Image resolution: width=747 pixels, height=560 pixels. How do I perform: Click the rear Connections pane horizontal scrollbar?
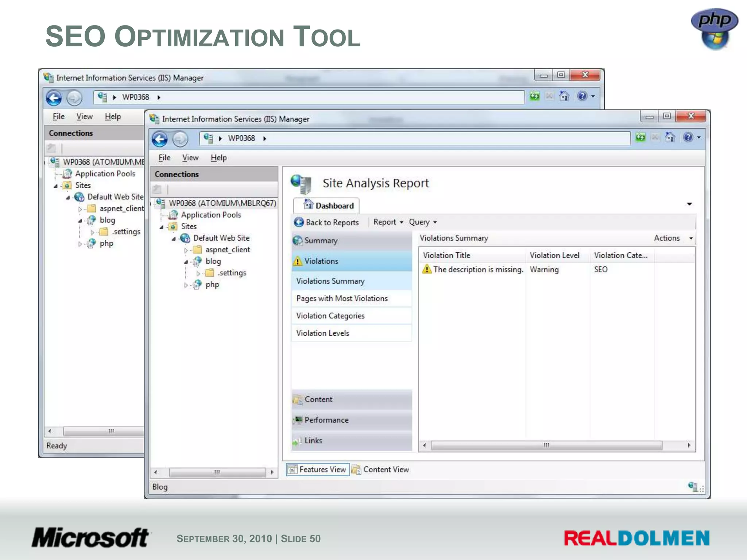click(x=104, y=431)
